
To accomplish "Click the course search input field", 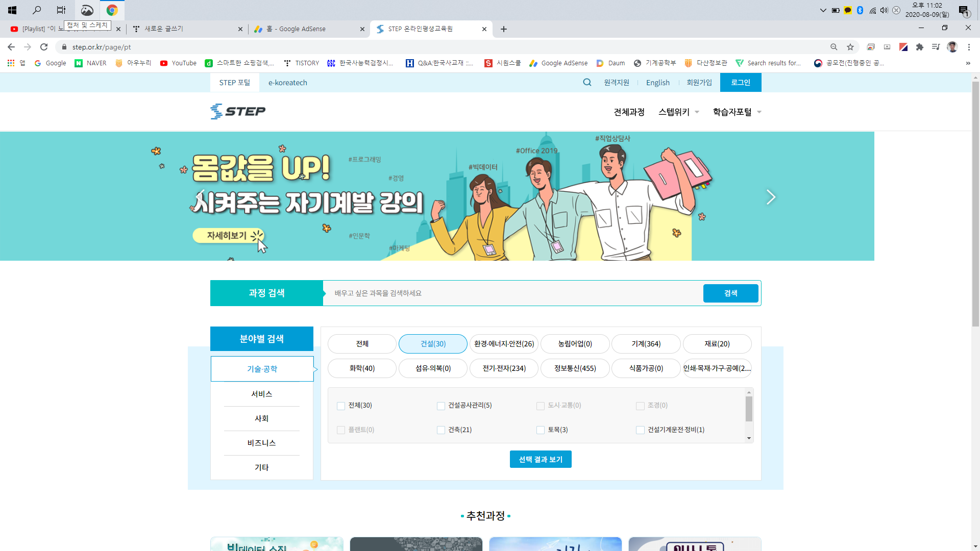I will click(x=510, y=293).
